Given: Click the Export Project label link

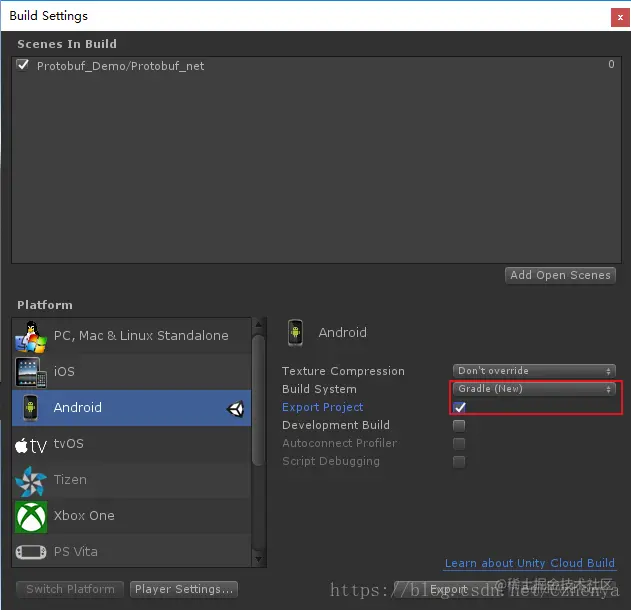Looking at the screenshot, I should pyautogui.click(x=323, y=407).
